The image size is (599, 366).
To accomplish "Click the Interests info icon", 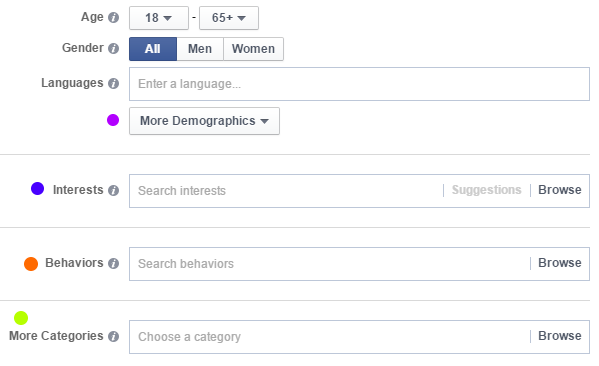I will pyautogui.click(x=113, y=190).
